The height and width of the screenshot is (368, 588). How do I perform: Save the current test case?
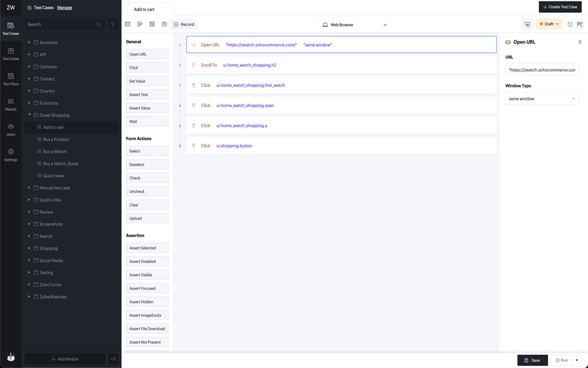[532, 360]
